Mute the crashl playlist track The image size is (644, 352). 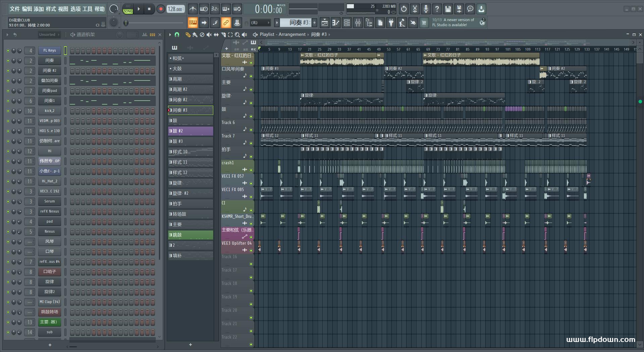click(251, 170)
